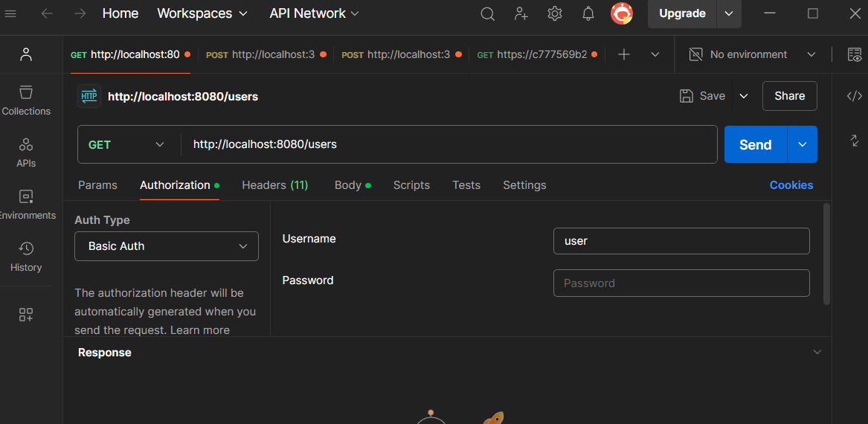Image resolution: width=868 pixels, height=424 pixels.
Task: Add a new request tab with plus
Action: (624, 54)
